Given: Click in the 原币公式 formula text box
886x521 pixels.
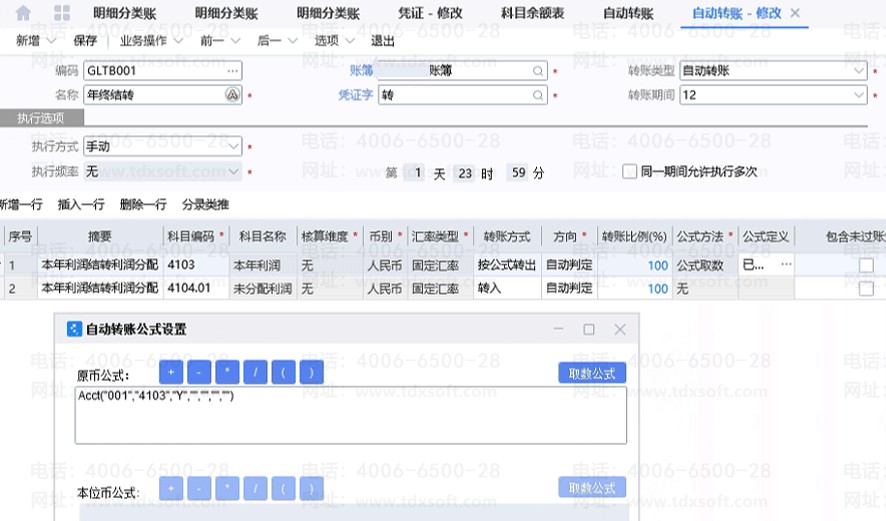Looking at the screenshot, I should tap(350, 415).
